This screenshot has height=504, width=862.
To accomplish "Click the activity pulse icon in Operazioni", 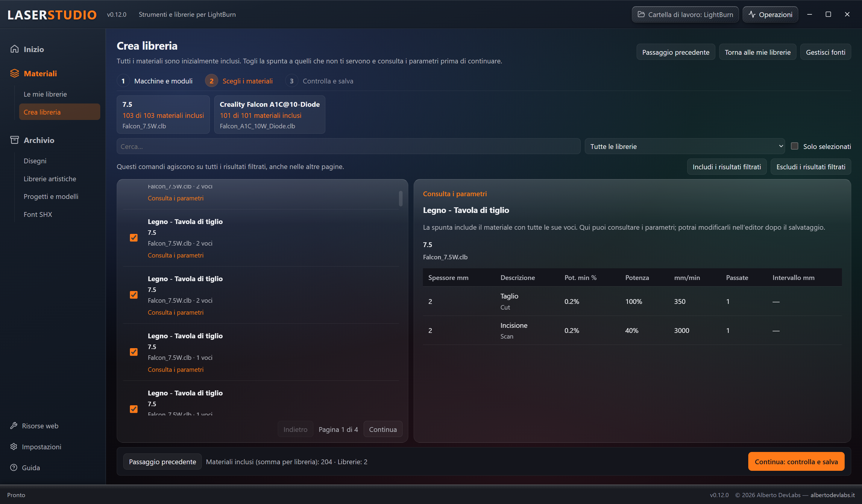I will point(752,14).
